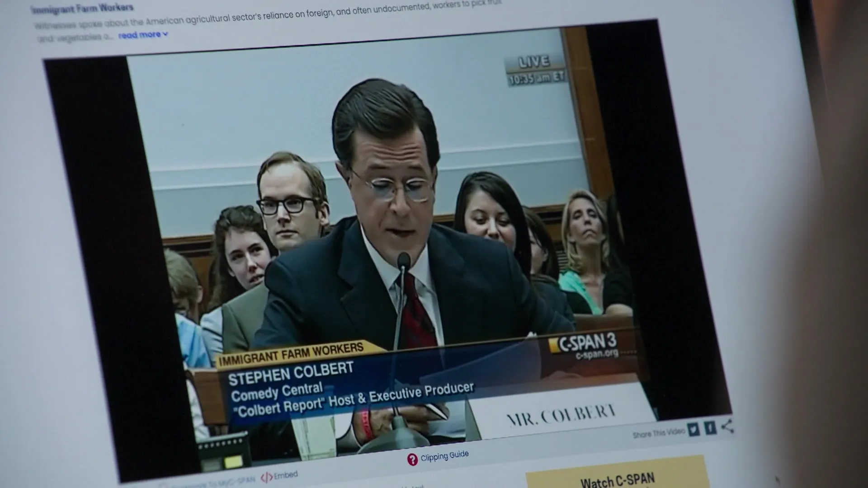This screenshot has width=868, height=488.
Task: Expand description with 'read more' link
Action: [x=143, y=34]
